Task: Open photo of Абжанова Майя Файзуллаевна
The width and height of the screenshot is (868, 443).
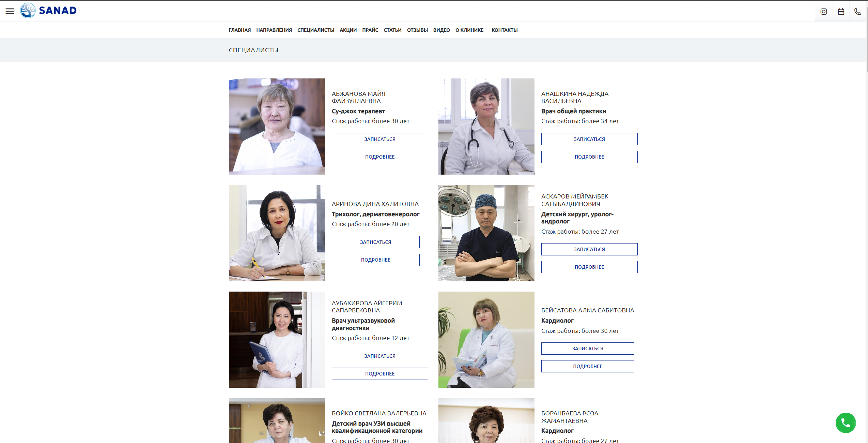Action: (x=277, y=127)
